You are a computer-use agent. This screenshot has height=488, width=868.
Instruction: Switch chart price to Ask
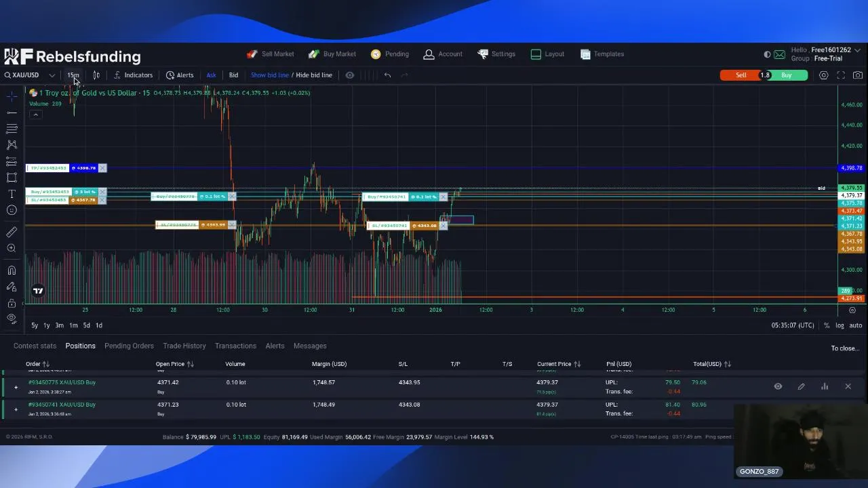point(211,75)
